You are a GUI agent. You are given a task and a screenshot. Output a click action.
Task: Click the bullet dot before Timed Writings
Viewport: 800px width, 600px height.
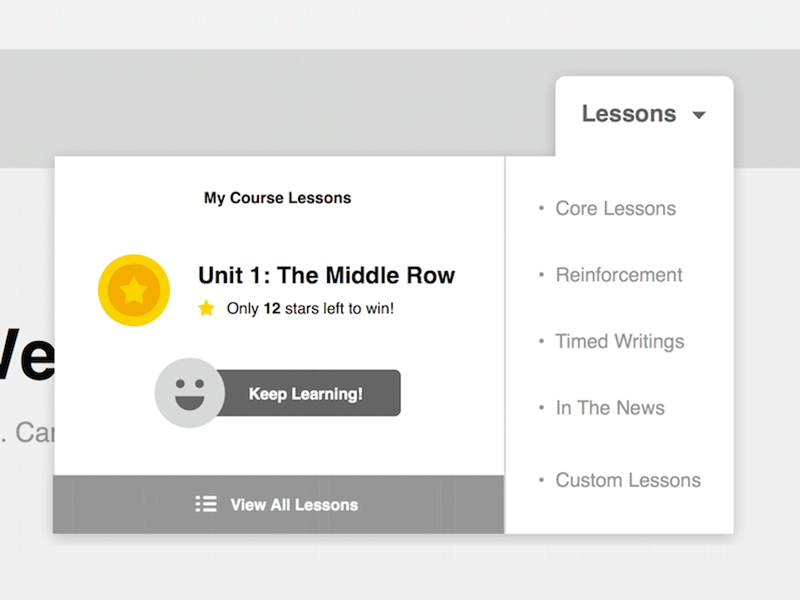[541, 341]
